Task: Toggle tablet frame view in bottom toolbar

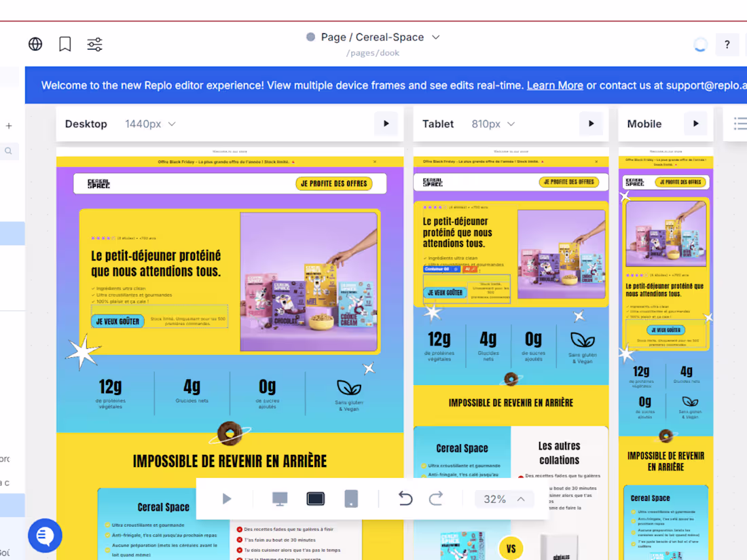Action: click(x=315, y=498)
